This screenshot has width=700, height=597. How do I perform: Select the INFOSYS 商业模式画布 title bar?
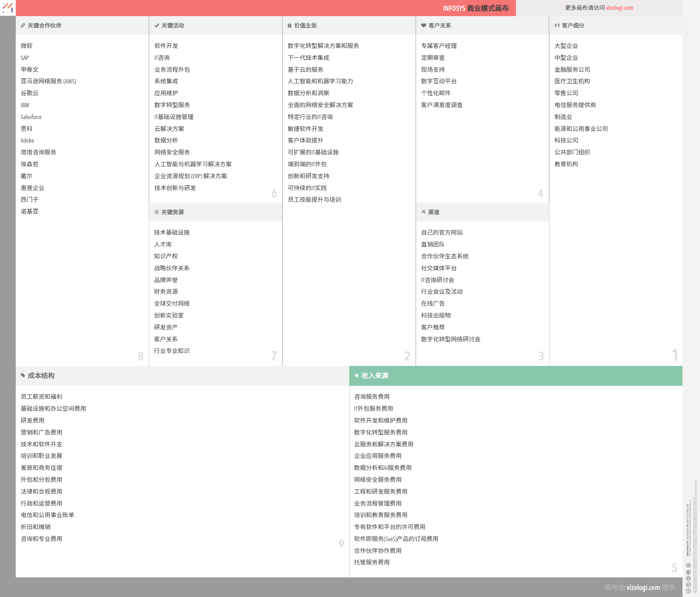coord(475,8)
